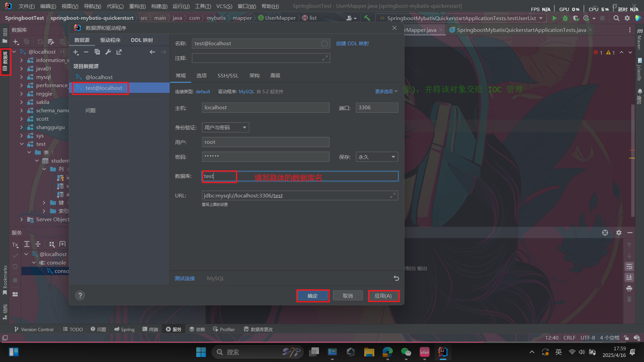
Task: Click the test connection link
Action: [184, 279]
